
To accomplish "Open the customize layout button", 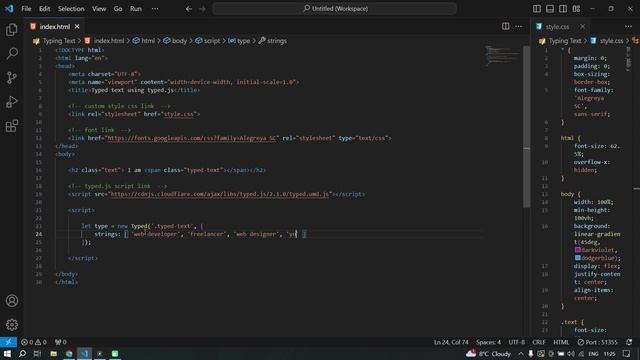I will 576,9.
